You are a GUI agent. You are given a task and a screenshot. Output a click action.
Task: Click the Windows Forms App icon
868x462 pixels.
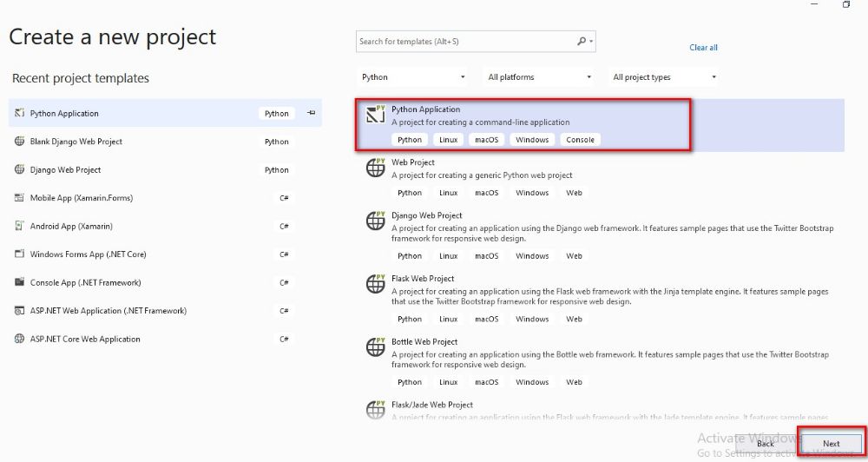pyautogui.click(x=19, y=254)
